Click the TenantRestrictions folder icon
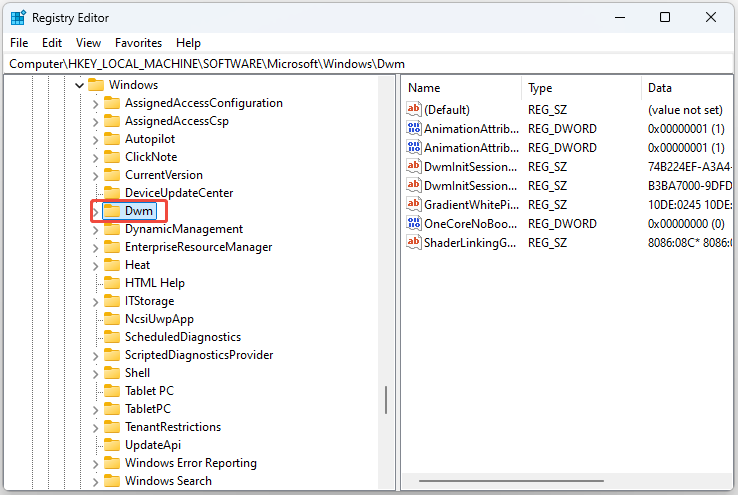The height and width of the screenshot is (495, 738). 112,426
